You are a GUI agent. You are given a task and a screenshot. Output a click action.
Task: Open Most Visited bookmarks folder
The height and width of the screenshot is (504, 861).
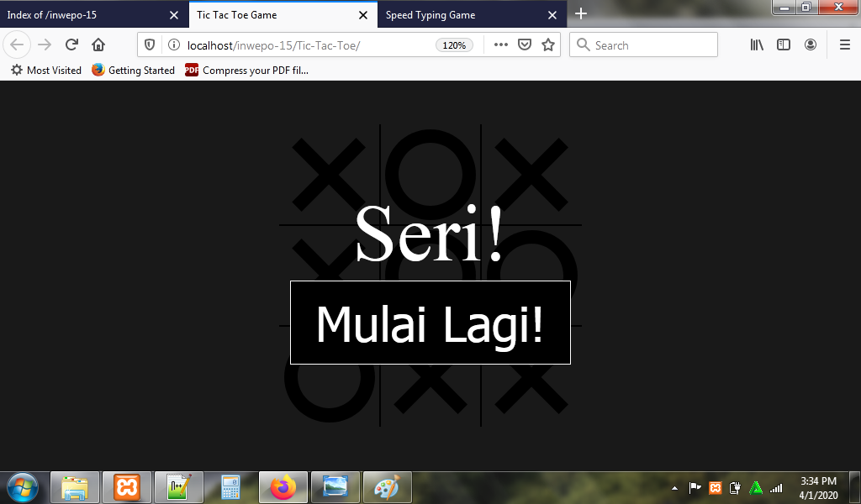(x=46, y=71)
